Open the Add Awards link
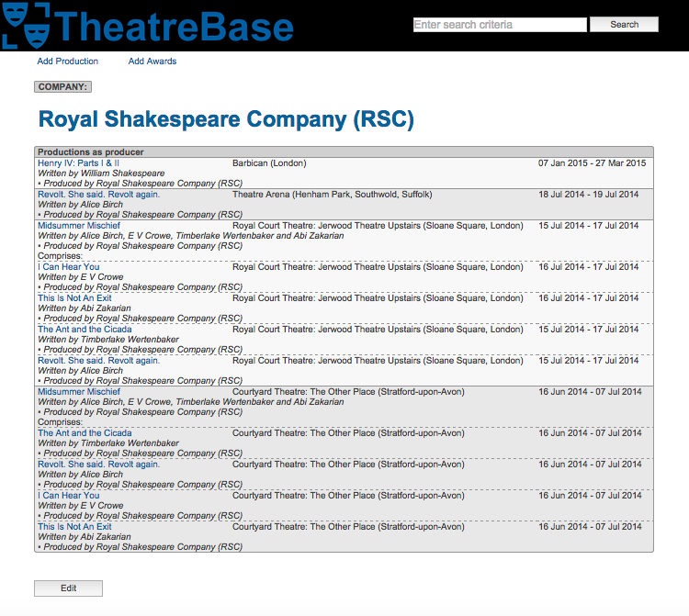This screenshot has width=689, height=616. coord(152,62)
